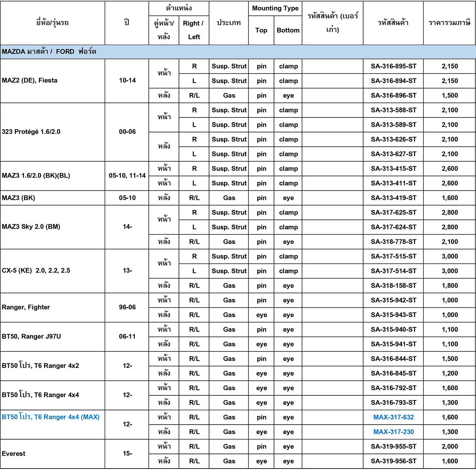Viewport: 476px width, 470px height.
Task: Click the รหัสสินค้า (เบอร์เก่า) column header
Action: pos(332,23)
